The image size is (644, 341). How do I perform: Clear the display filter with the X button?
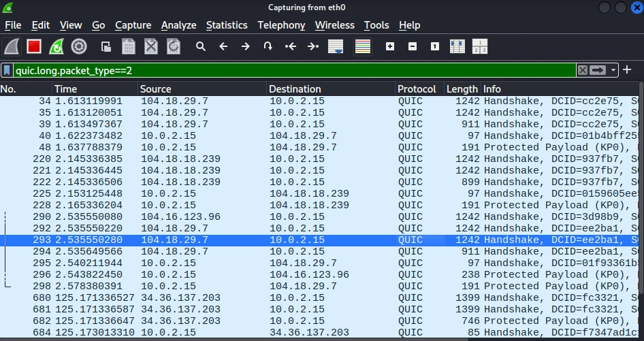(x=583, y=71)
